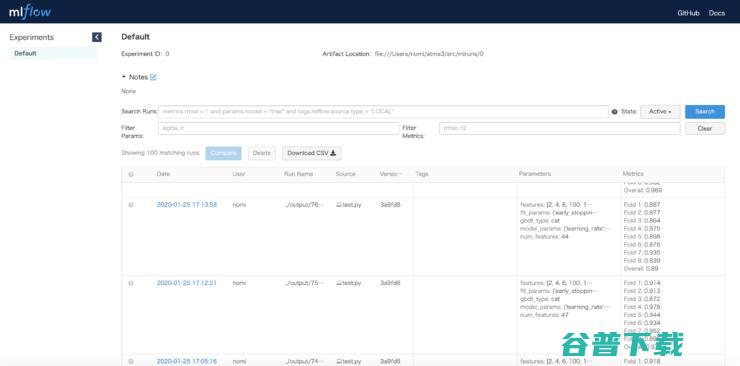Click num_features: 47 parameter
Viewport: 740px width, 366px height.
[x=544, y=315]
